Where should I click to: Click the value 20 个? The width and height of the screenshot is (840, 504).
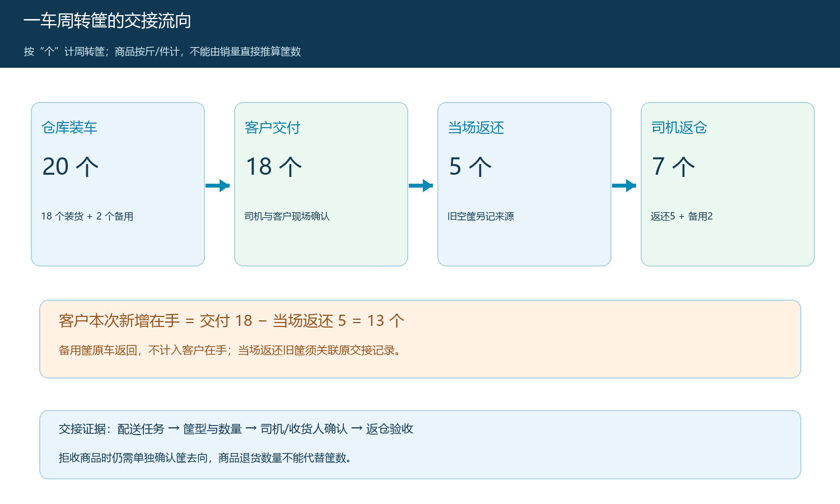71,166
